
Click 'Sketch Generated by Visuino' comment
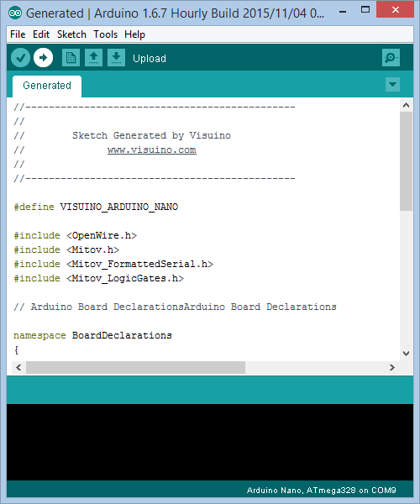pyautogui.click(x=151, y=135)
